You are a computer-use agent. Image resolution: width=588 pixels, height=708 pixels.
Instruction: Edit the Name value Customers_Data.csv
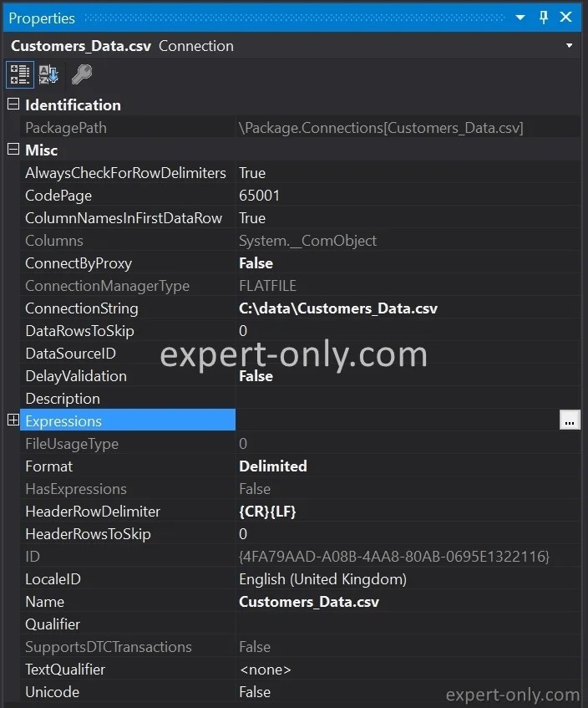[x=309, y=602]
